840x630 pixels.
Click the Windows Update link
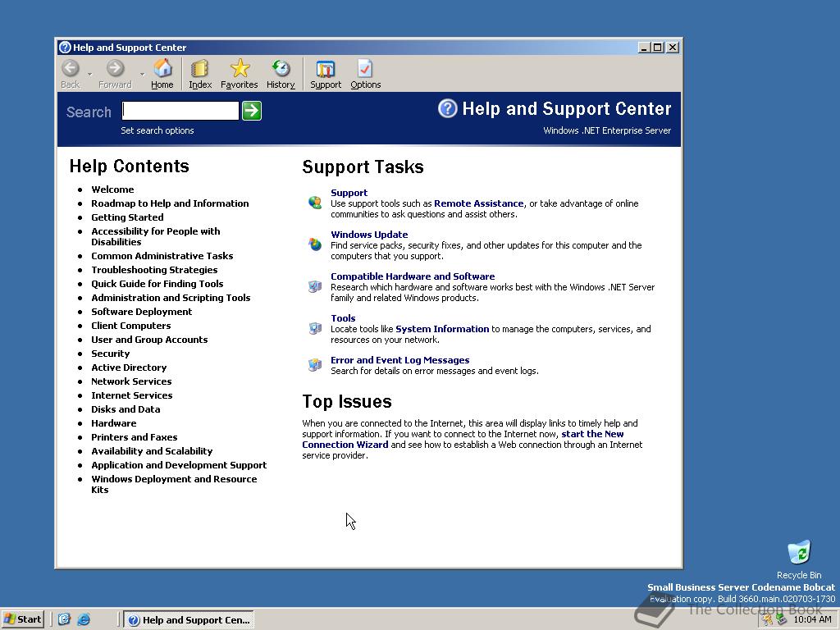point(369,234)
